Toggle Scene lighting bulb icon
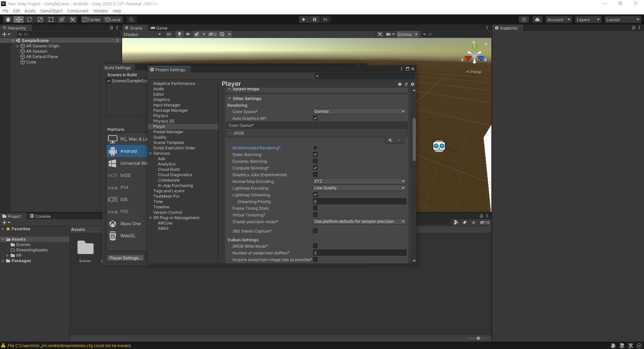The image size is (644, 349). [x=179, y=34]
